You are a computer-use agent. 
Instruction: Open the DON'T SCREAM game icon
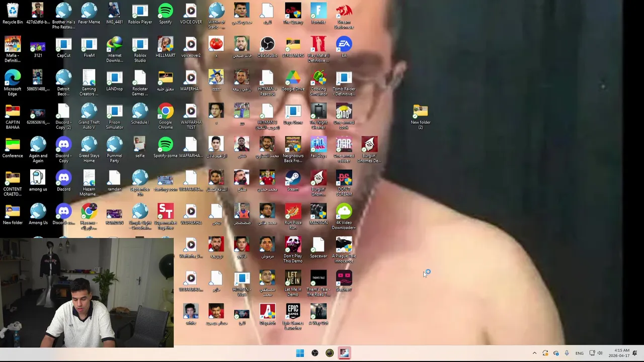coord(344,183)
